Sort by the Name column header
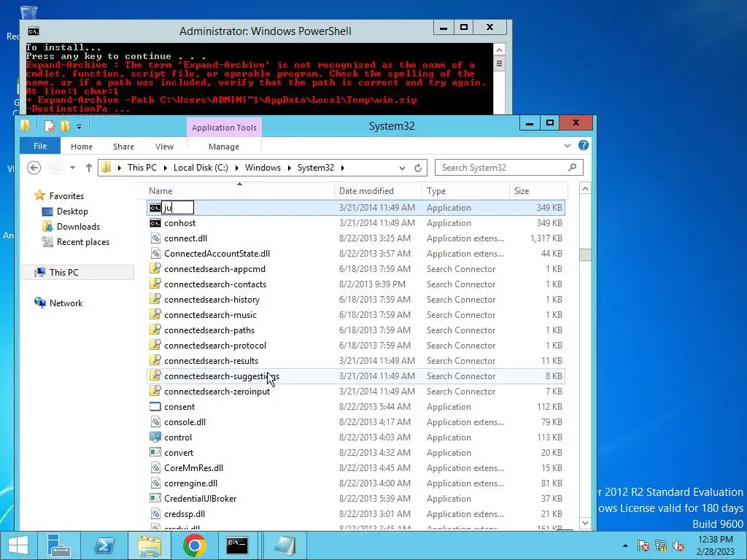The image size is (747, 560). [x=239, y=191]
